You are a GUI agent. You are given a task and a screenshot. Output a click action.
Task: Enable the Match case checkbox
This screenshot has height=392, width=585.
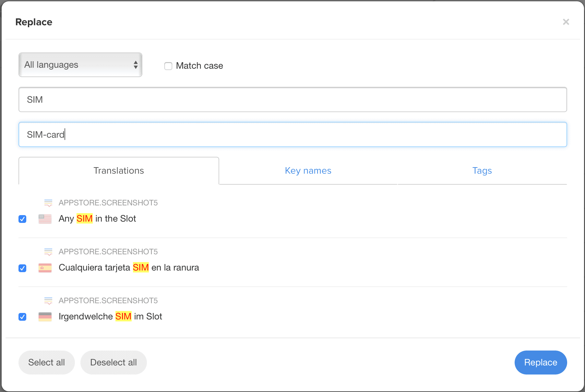coord(168,66)
